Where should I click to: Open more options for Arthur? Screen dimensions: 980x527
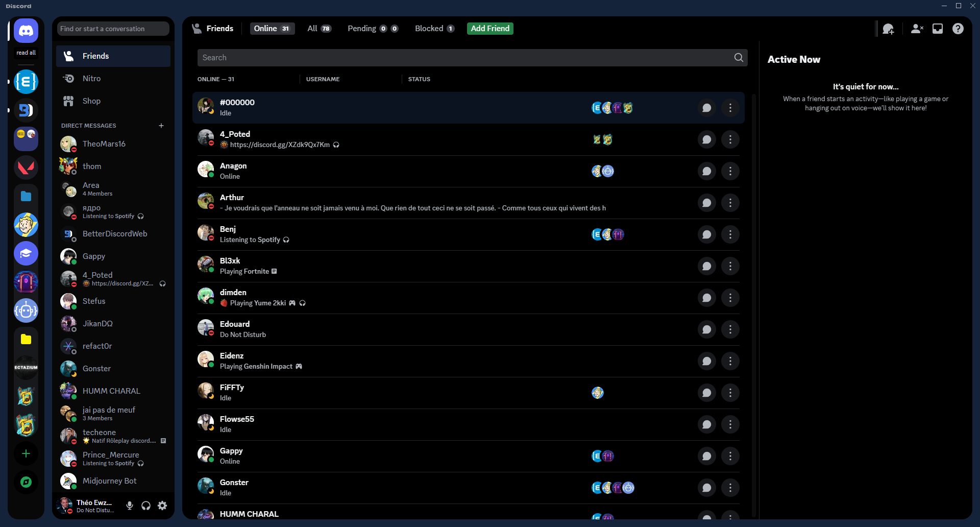[x=730, y=203]
